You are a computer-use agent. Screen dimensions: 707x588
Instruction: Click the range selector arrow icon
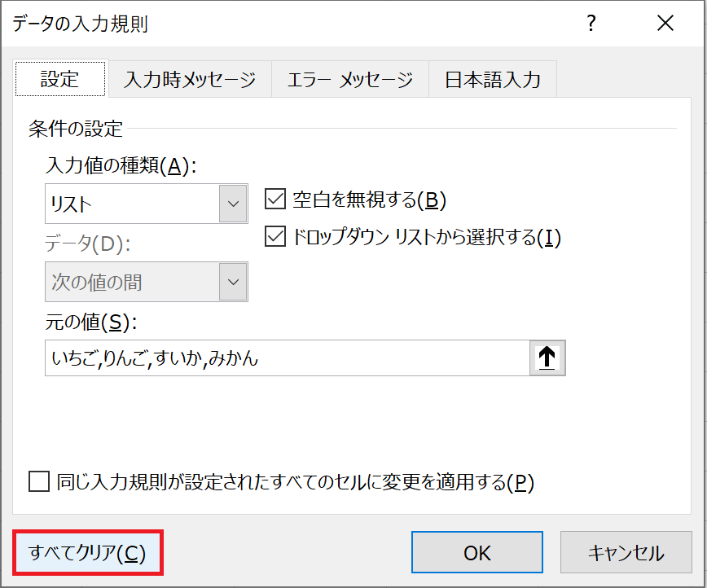547,358
